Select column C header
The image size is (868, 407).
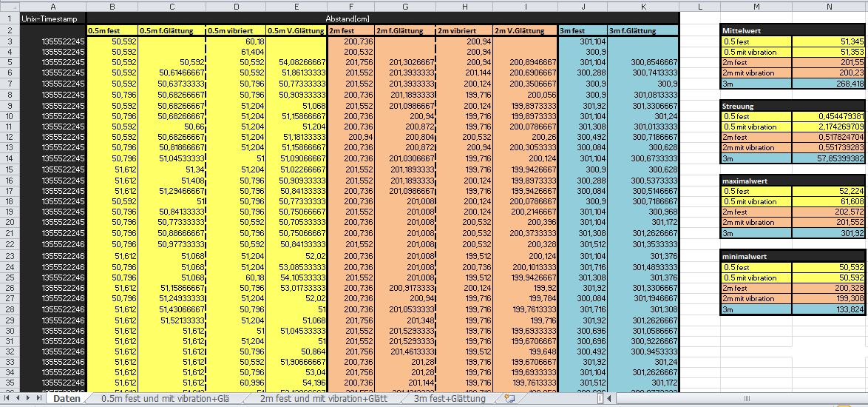pos(172,6)
